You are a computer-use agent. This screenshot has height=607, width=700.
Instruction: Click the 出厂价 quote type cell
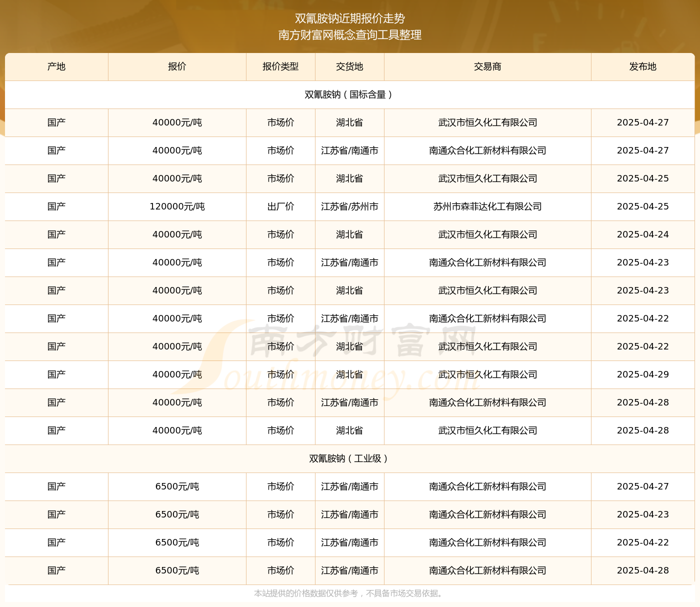(280, 206)
